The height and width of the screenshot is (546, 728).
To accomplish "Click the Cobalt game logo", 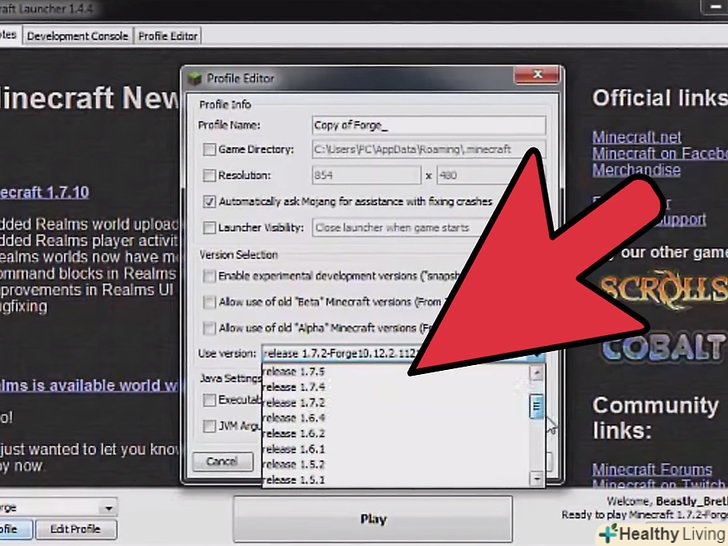I will [x=663, y=348].
